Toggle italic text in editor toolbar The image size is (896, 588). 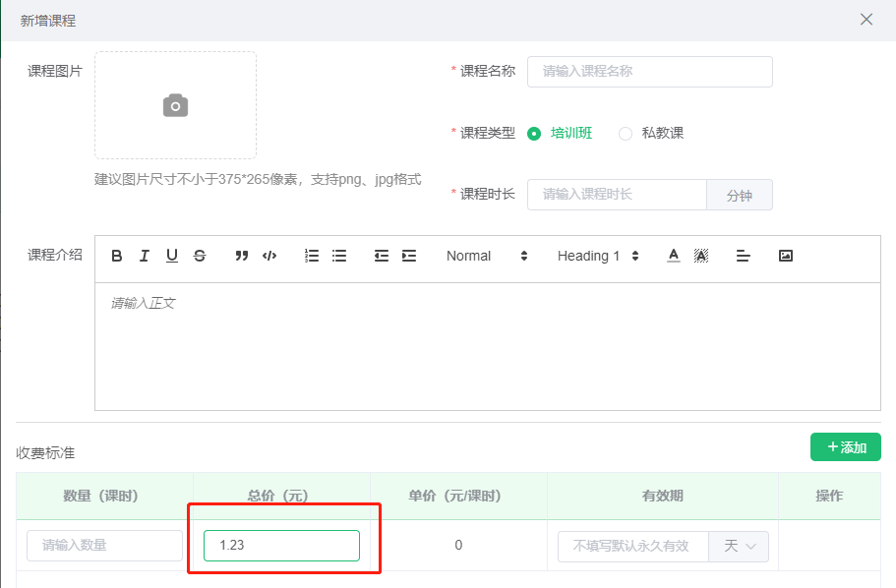point(145,256)
